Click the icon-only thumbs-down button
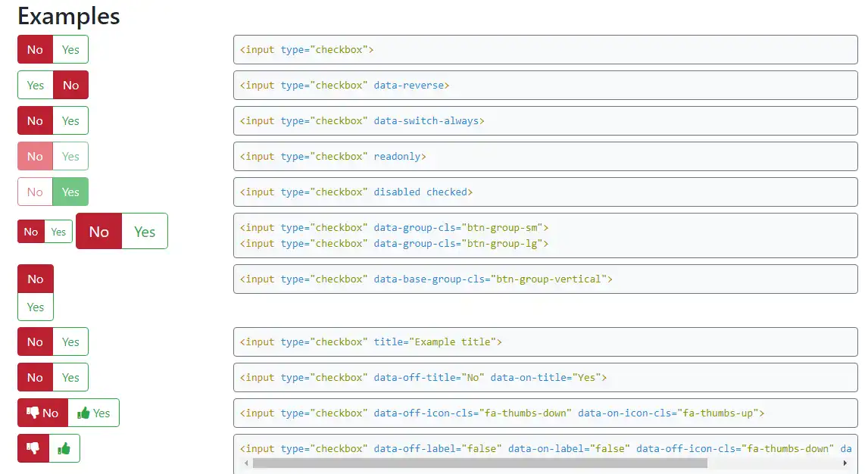Image resolution: width=868 pixels, height=474 pixels. coord(33,448)
